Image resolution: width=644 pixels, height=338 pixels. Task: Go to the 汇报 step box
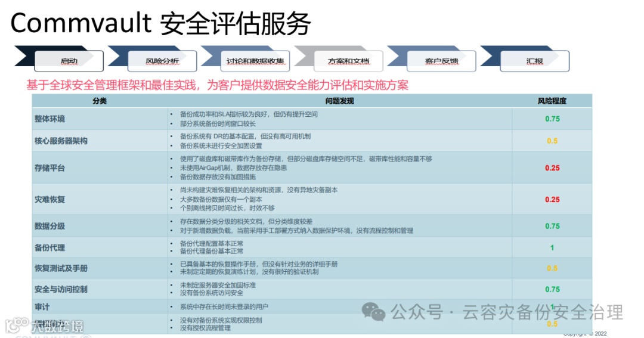point(535,61)
